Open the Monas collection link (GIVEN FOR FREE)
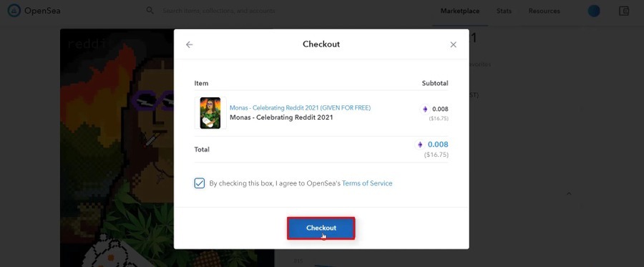Image resolution: width=644 pixels, height=267 pixels. [x=300, y=107]
